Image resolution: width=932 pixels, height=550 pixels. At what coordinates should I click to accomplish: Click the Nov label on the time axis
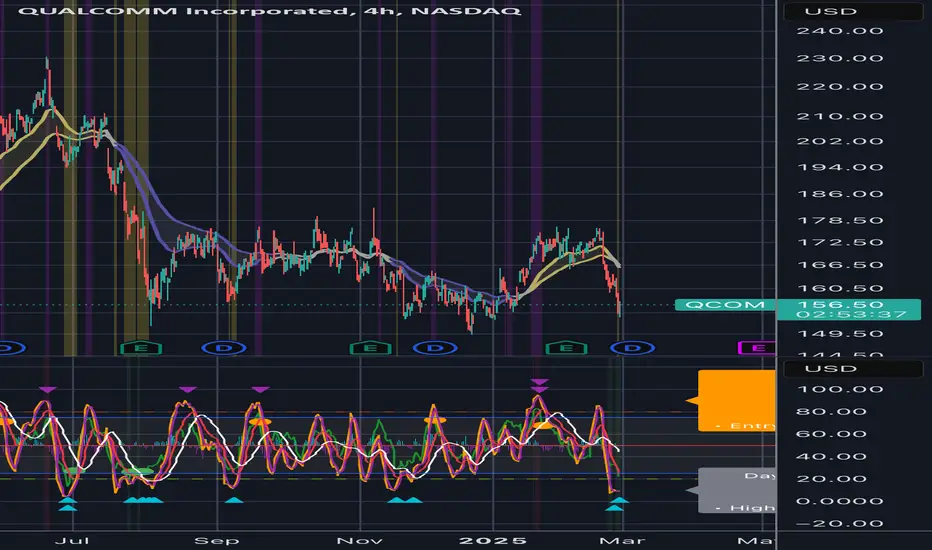pyautogui.click(x=360, y=540)
